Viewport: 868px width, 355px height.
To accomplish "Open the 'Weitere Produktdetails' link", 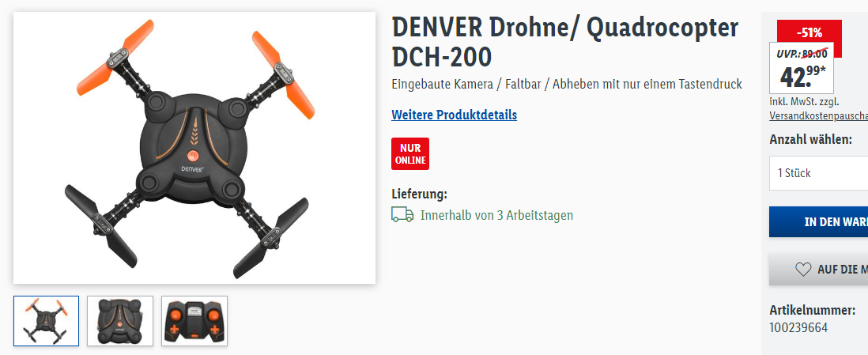I will point(454,115).
